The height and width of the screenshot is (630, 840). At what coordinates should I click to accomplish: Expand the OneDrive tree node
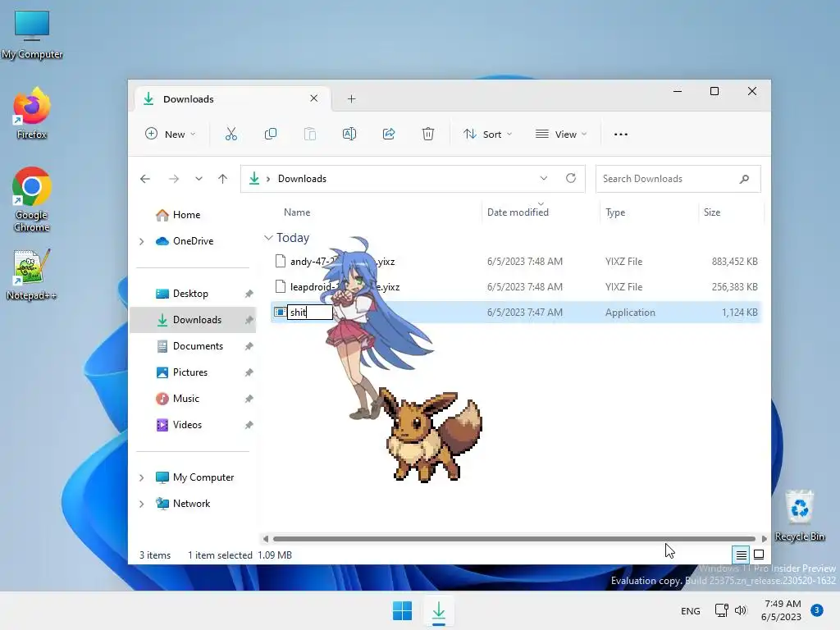[x=142, y=242]
